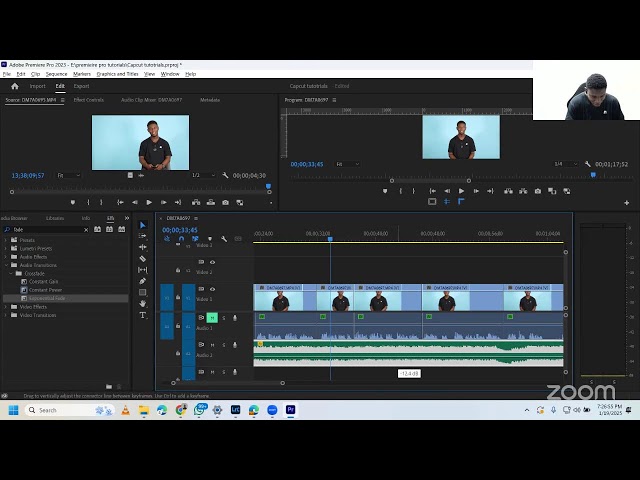Click Export Frame camera in Program monitor

pyautogui.click(x=538, y=191)
